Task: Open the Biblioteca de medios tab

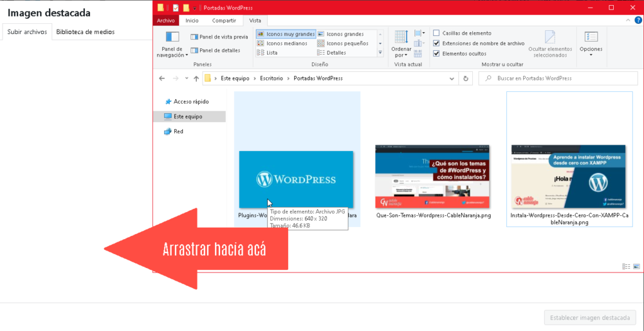Action: [86, 31]
